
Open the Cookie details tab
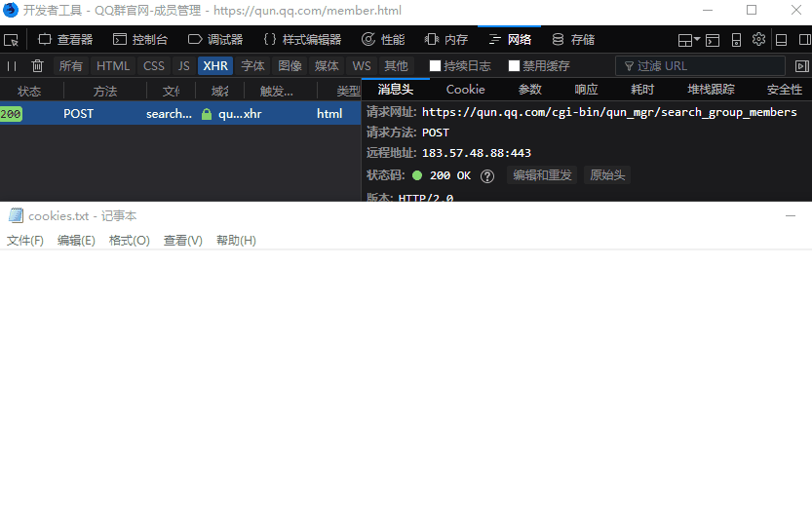click(466, 90)
